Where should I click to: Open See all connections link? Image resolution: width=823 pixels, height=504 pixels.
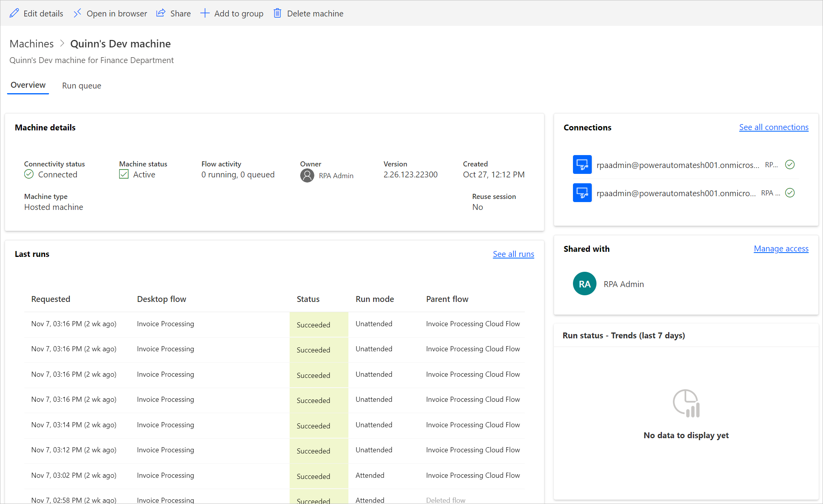[773, 126]
